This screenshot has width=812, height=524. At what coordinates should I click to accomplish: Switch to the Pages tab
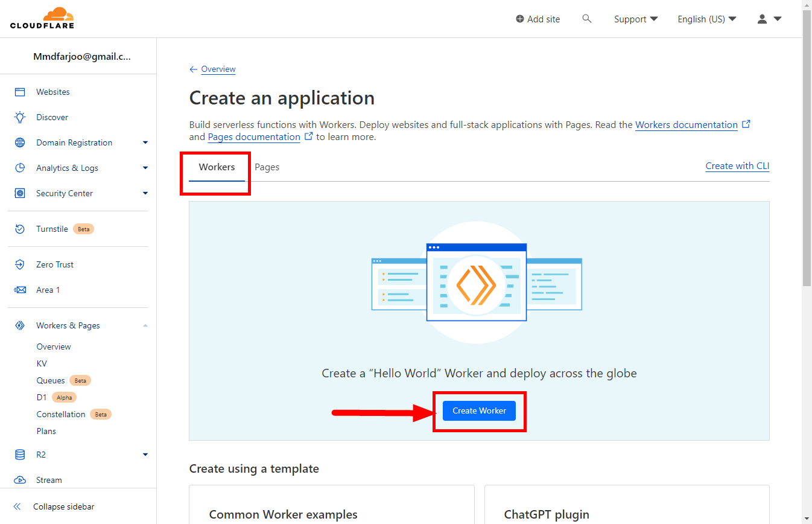[x=267, y=167]
